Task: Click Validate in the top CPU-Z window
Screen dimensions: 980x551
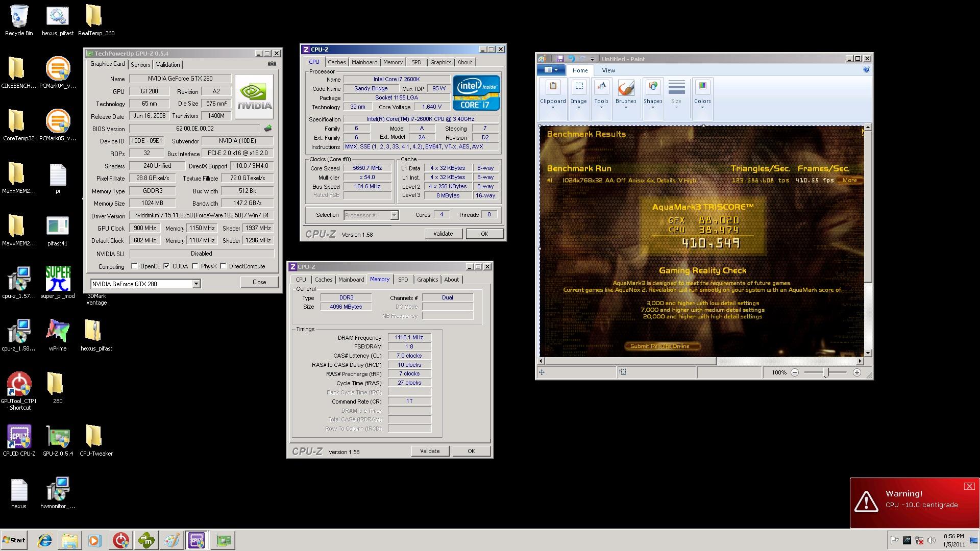Action: [443, 234]
